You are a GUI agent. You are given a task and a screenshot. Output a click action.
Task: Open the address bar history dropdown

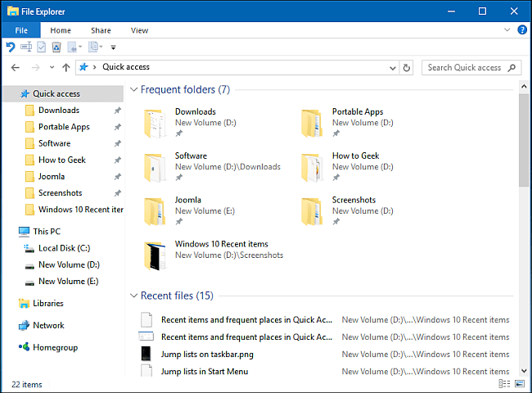click(x=393, y=68)
